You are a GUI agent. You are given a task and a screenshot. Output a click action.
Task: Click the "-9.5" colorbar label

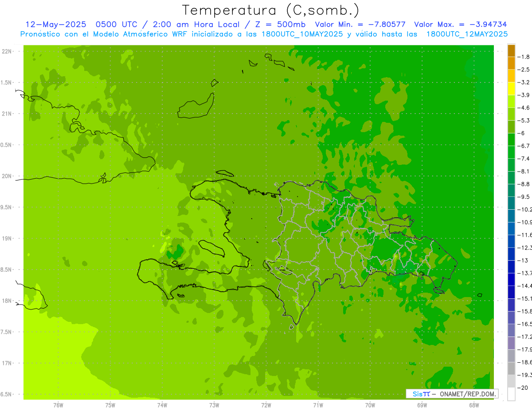[x=524, y=197]
